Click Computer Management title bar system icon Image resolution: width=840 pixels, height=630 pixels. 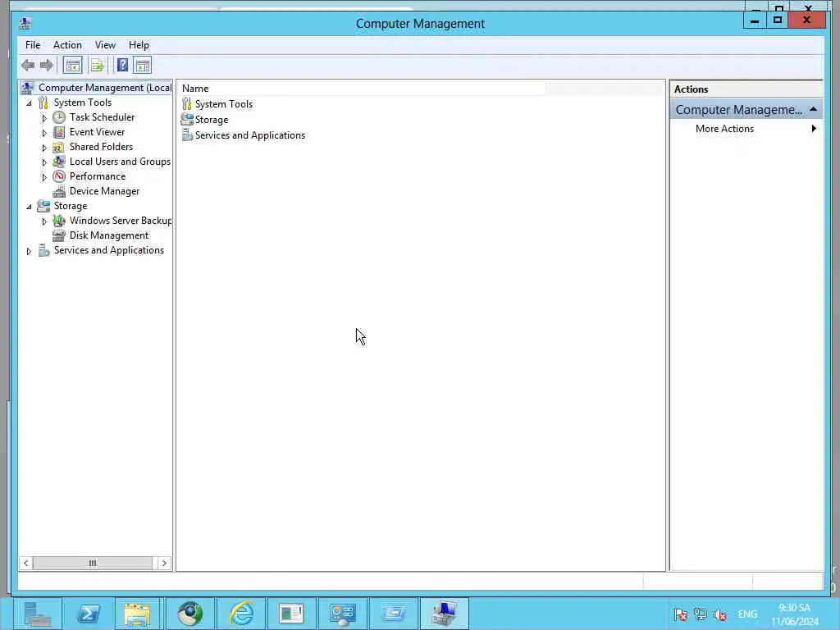coord(25,23)
